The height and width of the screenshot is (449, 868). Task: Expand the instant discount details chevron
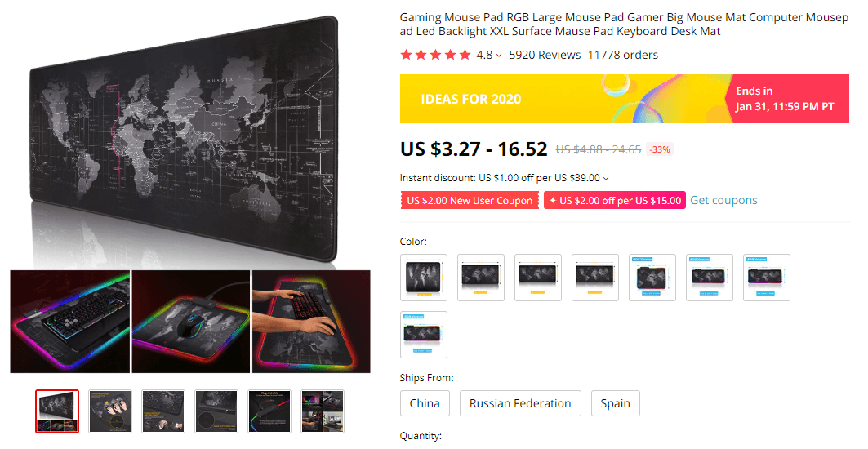[606, 178]
